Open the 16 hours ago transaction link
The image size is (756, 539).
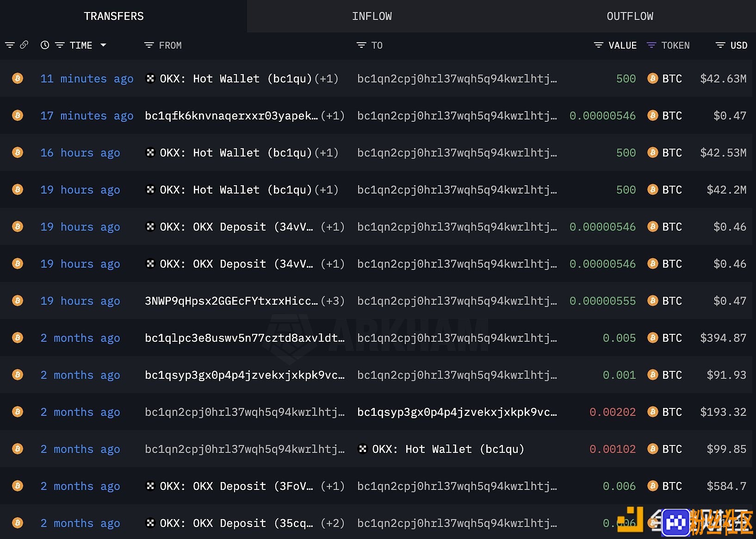80,153
